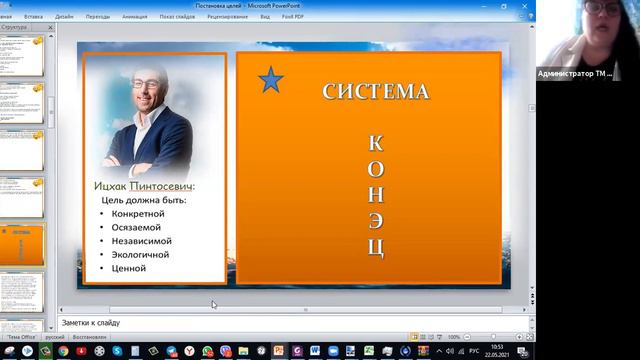This screenshot has height=360, width=640.
Task: Click the русский language status button
Action: click(55, 337)
